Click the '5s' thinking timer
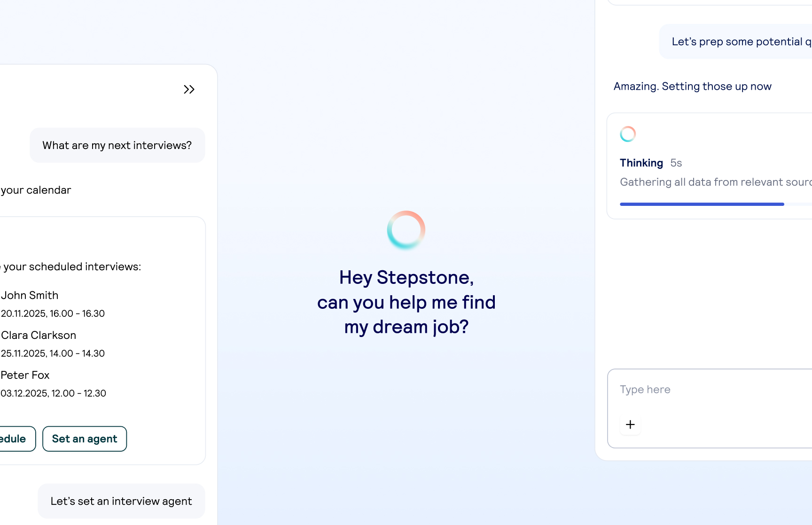 tap(676, 163)
